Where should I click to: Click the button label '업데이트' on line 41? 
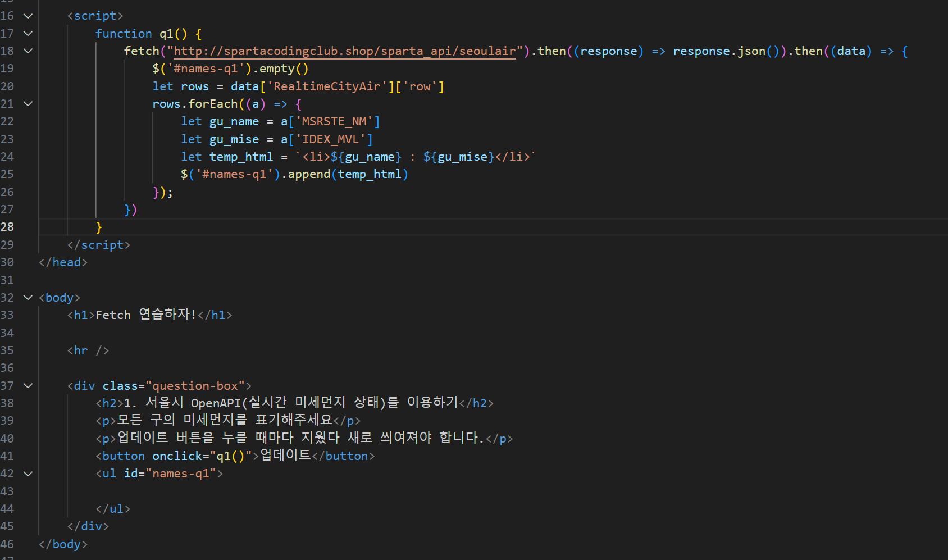click(285, 455)
